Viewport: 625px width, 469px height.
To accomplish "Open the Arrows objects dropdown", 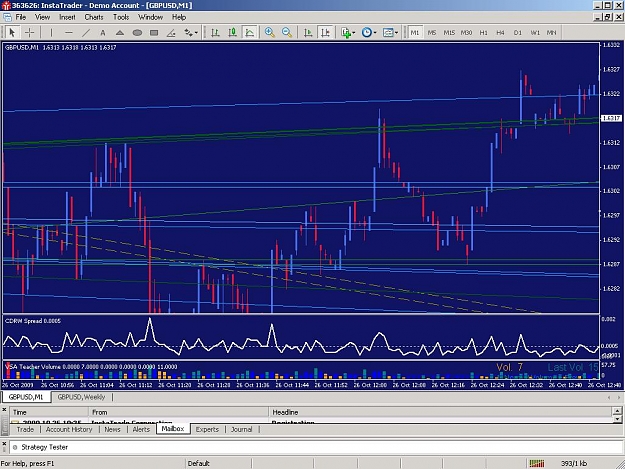I will tap(191, 33).
